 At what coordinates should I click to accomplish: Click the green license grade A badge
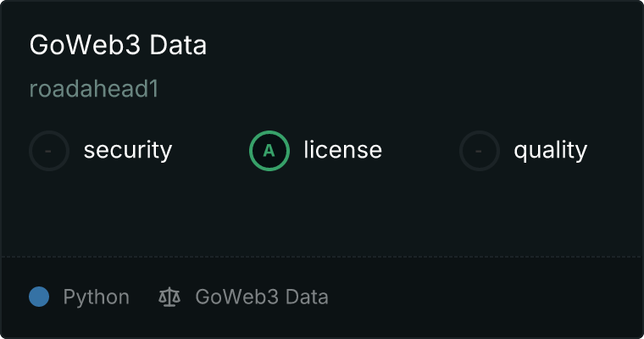coord(269,151)
